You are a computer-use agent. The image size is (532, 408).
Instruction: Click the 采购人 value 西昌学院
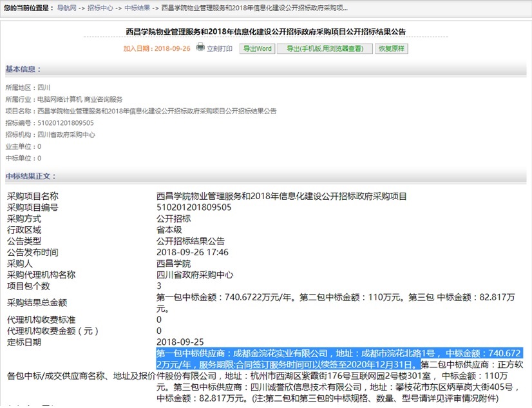coord(173,264)
